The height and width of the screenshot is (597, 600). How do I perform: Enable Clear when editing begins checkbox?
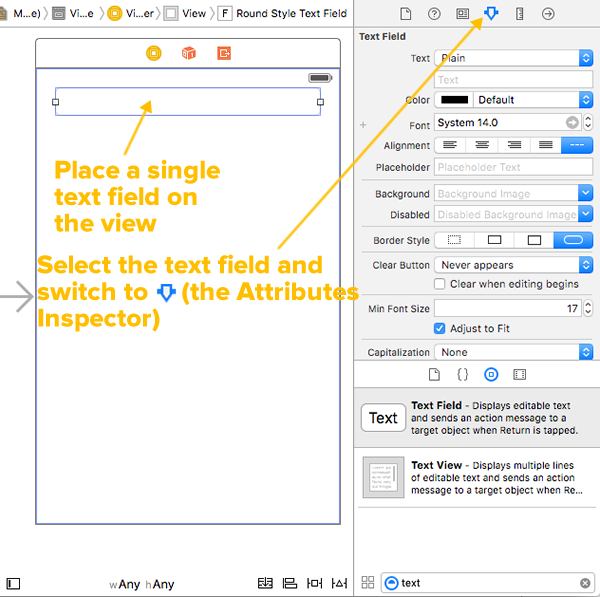tap(439, 284)
